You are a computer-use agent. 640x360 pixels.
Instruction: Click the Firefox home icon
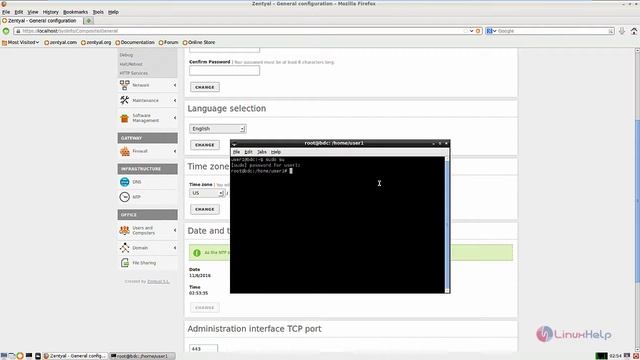(x=633, y=31)
